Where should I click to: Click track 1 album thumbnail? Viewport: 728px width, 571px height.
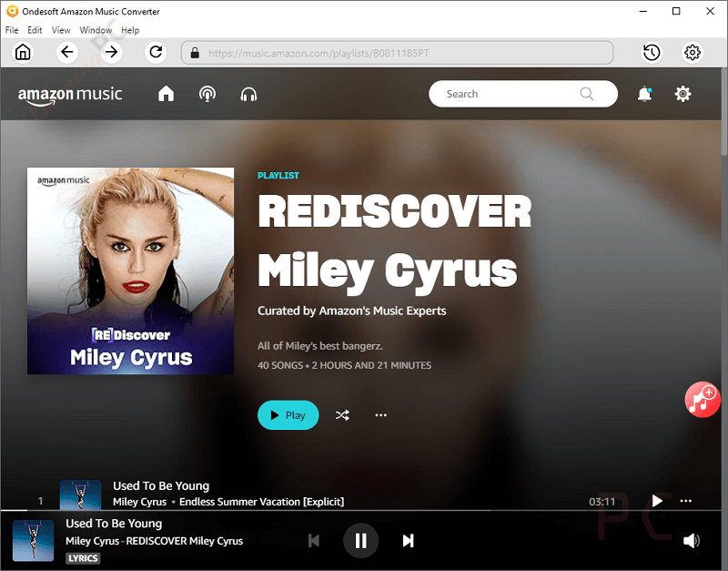tap(80, 495)
